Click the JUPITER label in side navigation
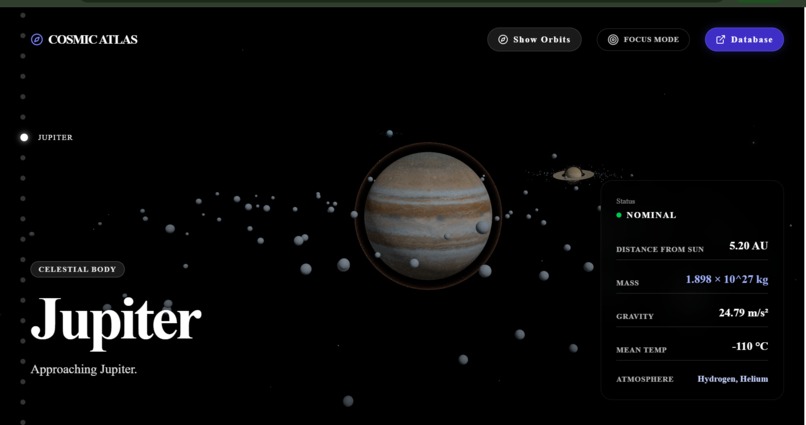806x425 pixels. (x=56, y=138)
